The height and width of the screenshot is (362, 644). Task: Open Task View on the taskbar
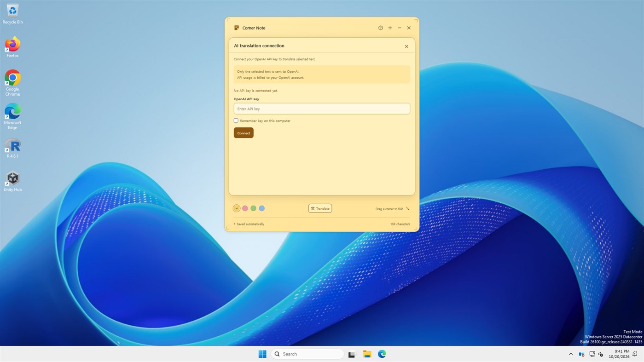(x=352, y=354)
